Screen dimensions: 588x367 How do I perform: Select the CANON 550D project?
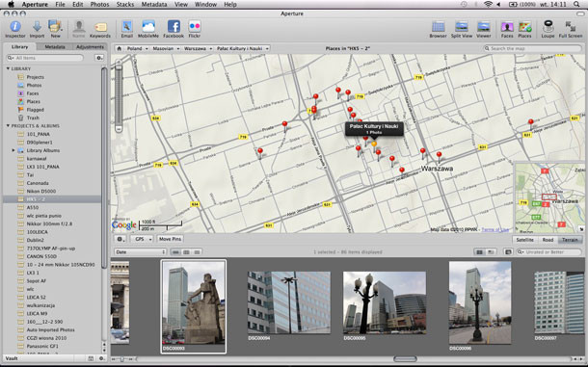[41, 256]
